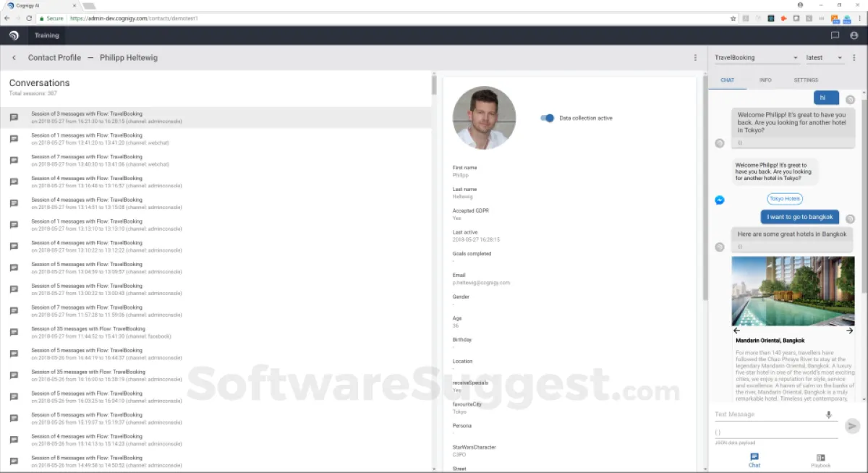Go back using the Contact Profile arrow

click(14, 58)
